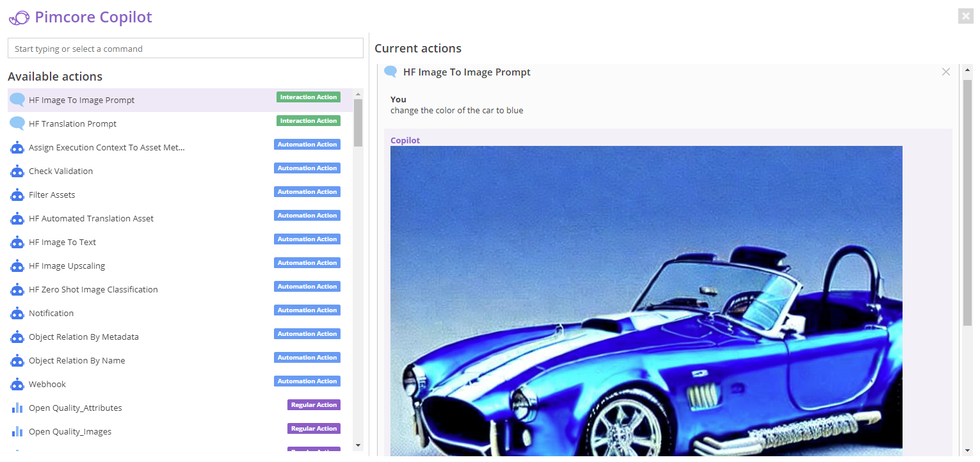Click the robot icon beside Check Validation

[17, 171]
